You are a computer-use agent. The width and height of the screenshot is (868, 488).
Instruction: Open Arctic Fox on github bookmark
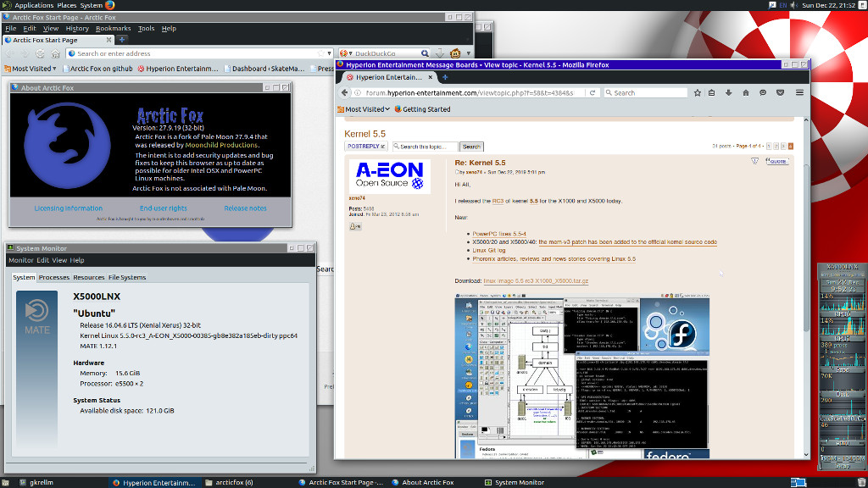98,69
